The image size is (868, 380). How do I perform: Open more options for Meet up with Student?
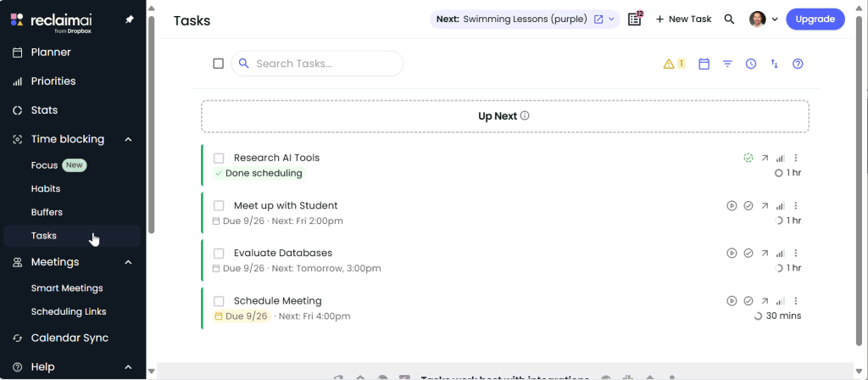click(x=796, y=205)
